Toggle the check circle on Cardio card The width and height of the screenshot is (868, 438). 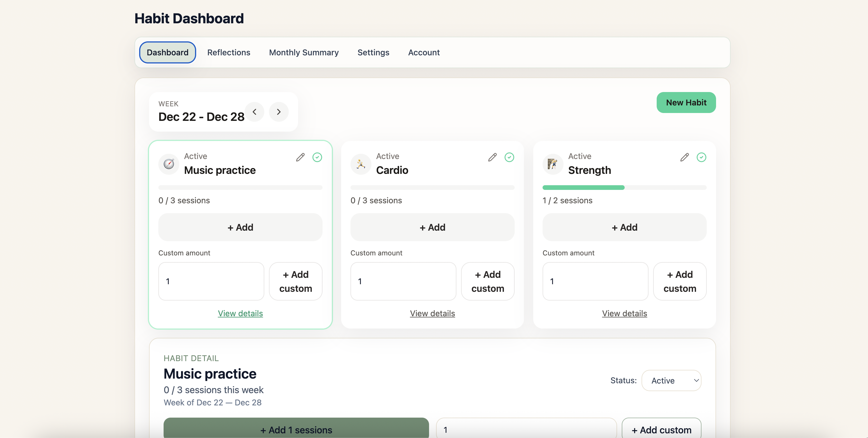(509, 157)
